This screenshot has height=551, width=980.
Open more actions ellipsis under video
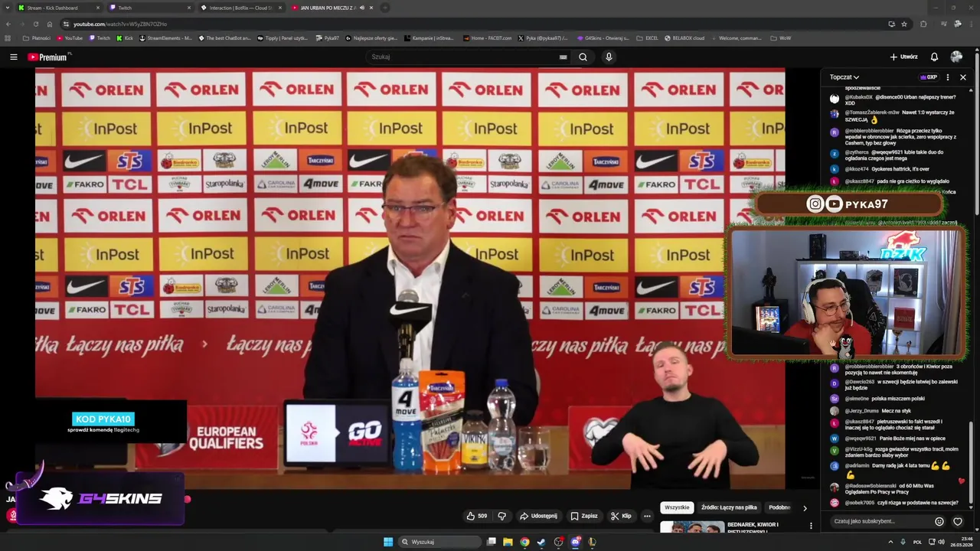[647, 516]
